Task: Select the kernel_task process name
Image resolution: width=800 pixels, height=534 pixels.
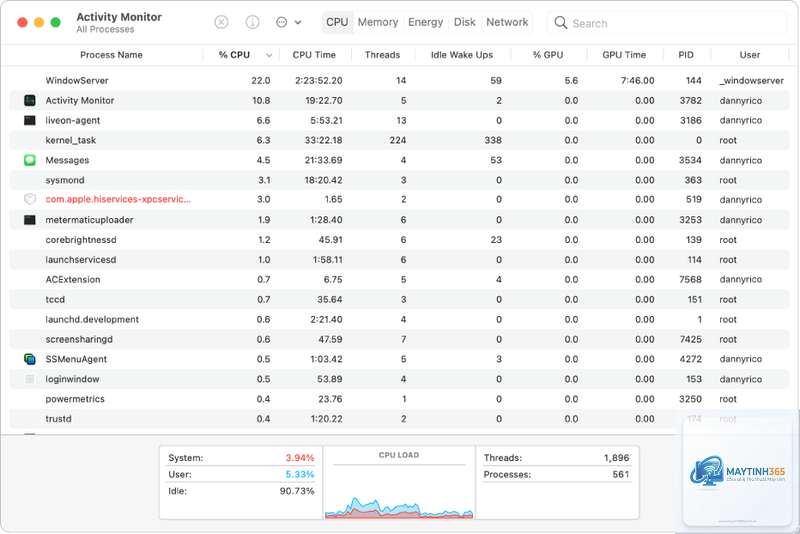Action: coord(70,140)
